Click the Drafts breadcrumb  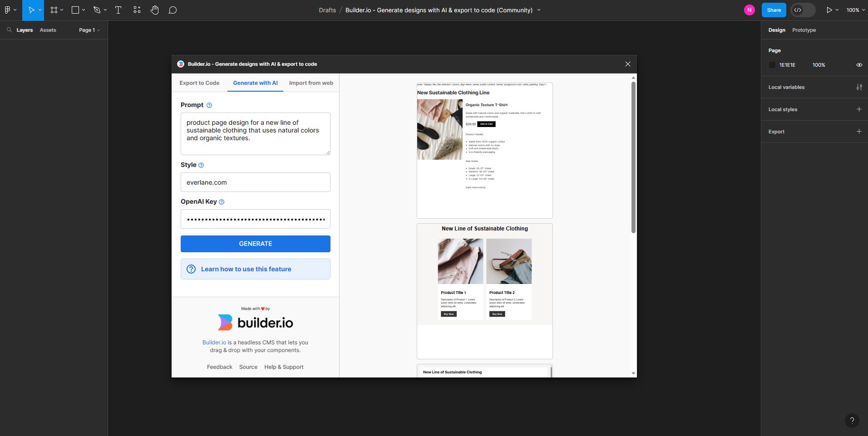click(x=327, y=10)
